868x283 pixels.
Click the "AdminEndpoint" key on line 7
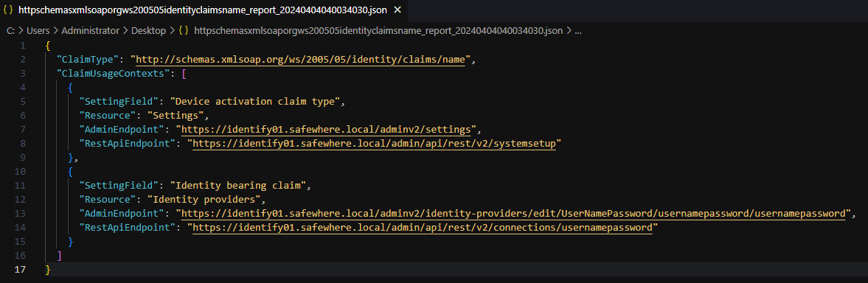[x=122, y=130]
